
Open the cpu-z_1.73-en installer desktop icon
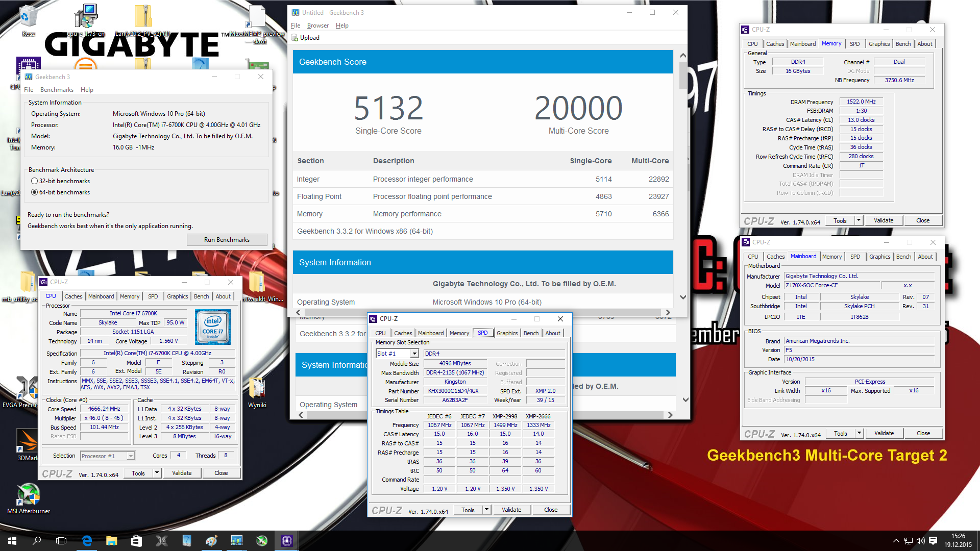tap(86, 19)
